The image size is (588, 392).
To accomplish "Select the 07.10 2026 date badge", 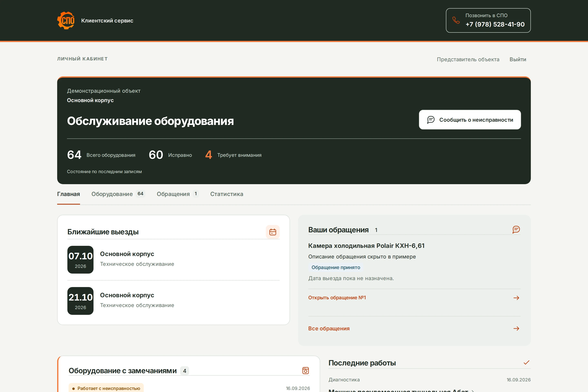I will 80,260.
